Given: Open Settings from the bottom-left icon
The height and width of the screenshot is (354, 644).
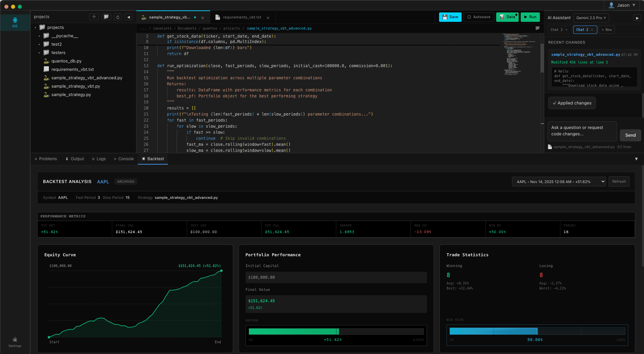Looking at the screenshot, I should click(x=14, y=341).
